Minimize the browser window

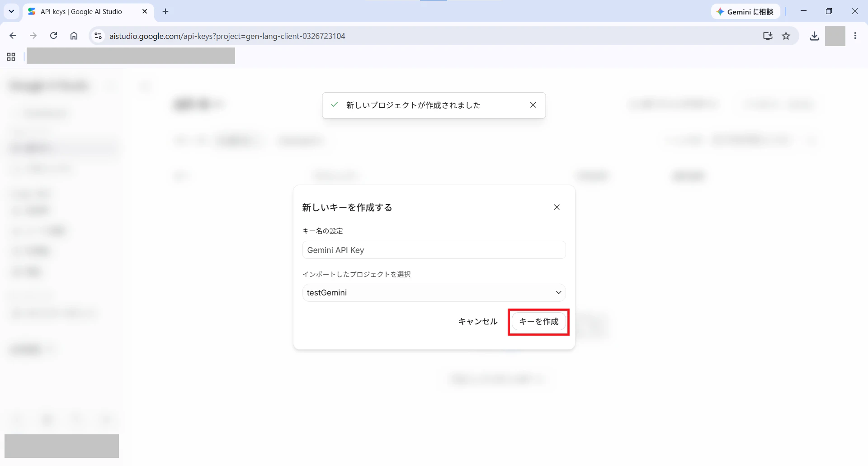click(x=803, y=11)
